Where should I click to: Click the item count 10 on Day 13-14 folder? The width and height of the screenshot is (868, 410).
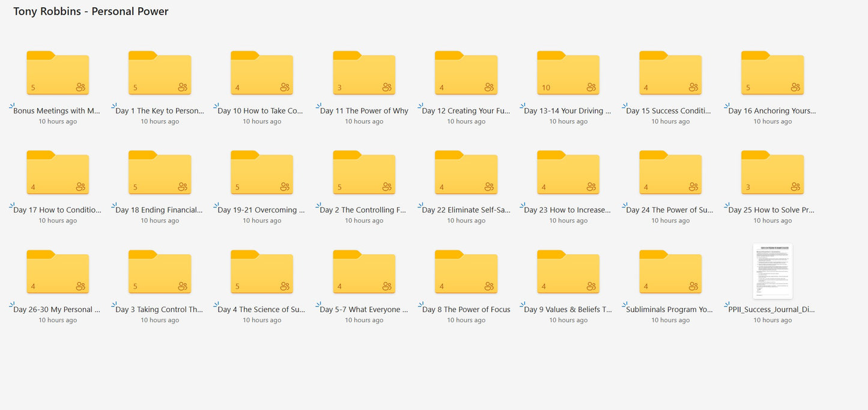pos(546,88)
